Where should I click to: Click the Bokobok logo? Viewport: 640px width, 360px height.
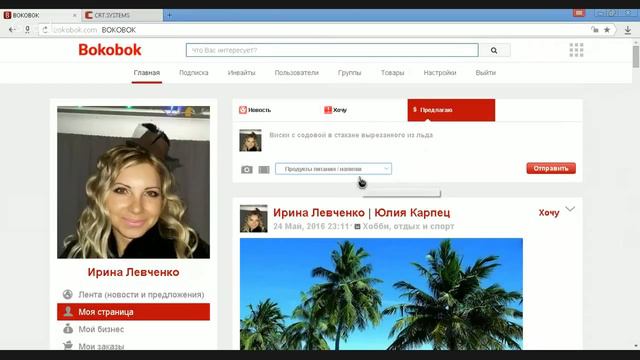coord(110,50)
